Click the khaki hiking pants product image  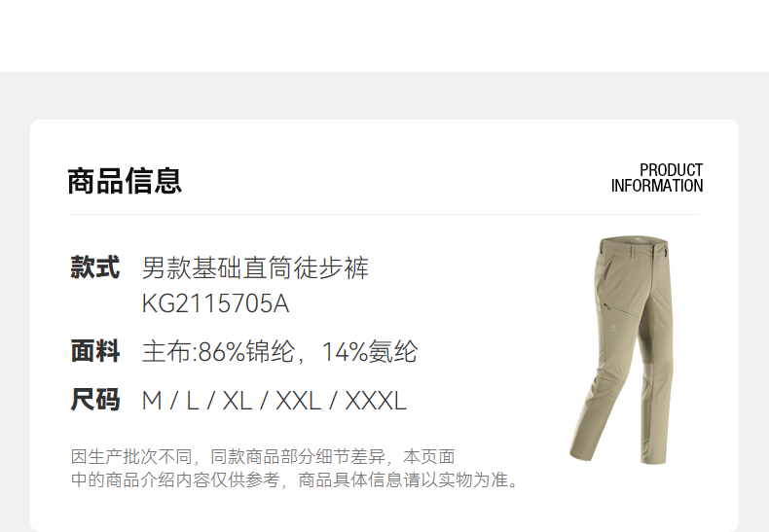click(x=621, y=350)
